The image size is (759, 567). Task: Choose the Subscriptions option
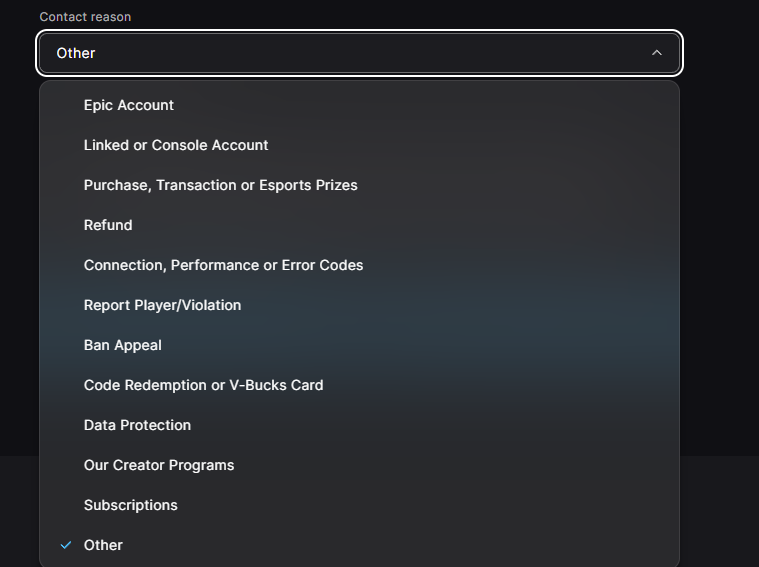(359, 505)
